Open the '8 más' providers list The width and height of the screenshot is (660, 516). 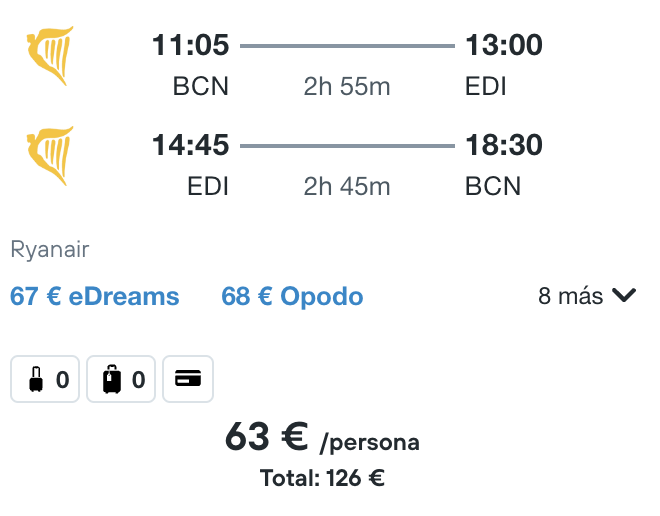point(587,295)
